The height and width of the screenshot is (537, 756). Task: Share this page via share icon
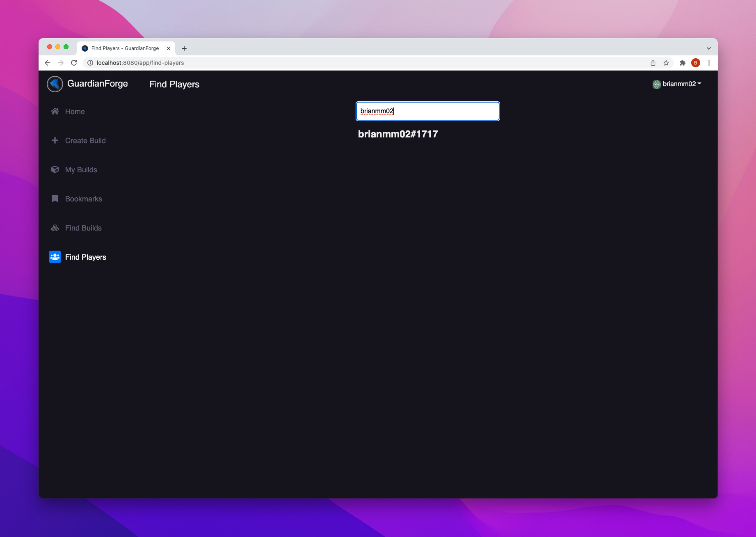653,63
